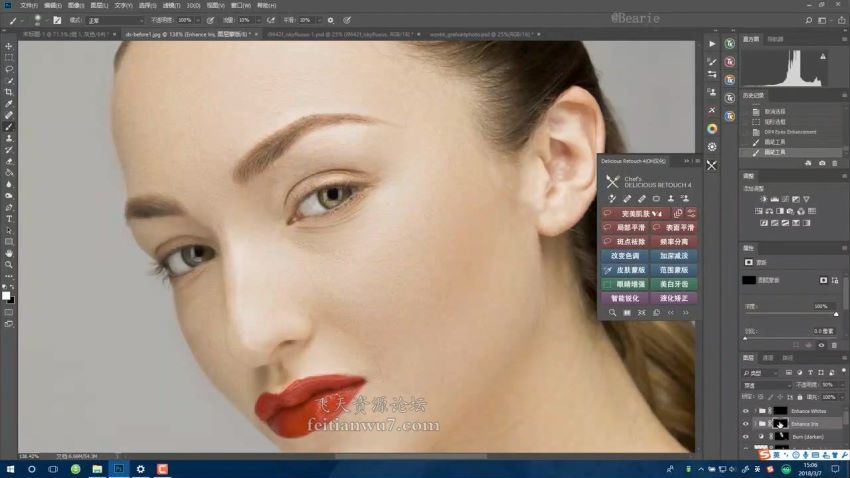Open the color wheel panel icon
Viewport: 850px width, 478px height.
click(x=712, y=128)
